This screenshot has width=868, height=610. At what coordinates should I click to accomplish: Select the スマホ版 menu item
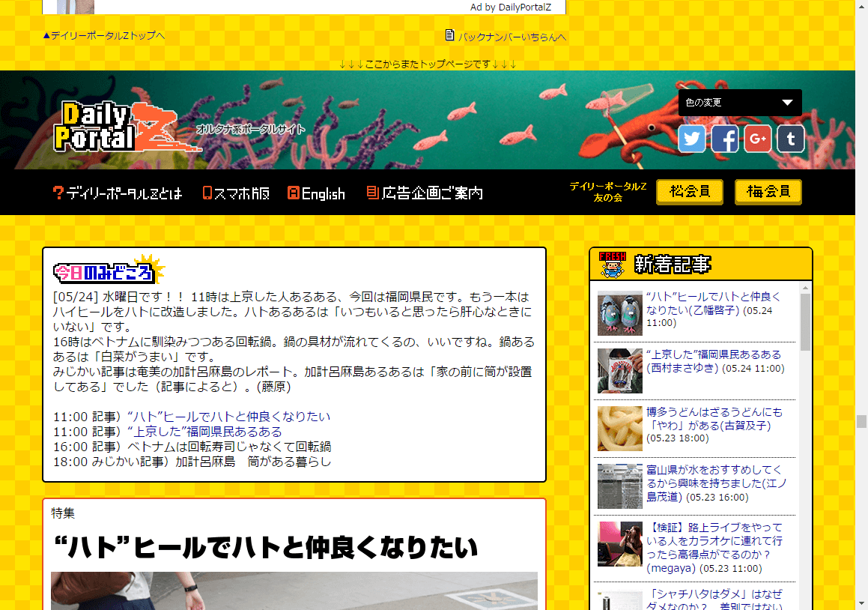click(x=236, y=193)
